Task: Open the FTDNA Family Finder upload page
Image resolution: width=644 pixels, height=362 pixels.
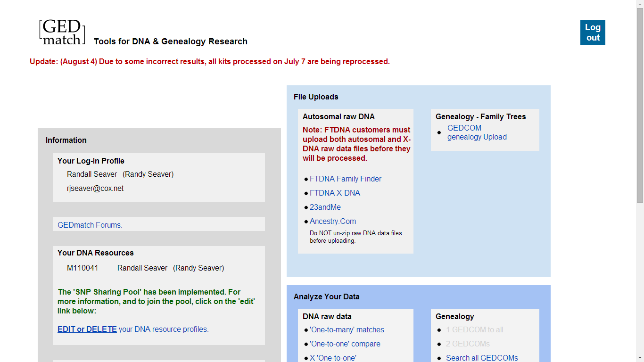Action: (345, 179)
